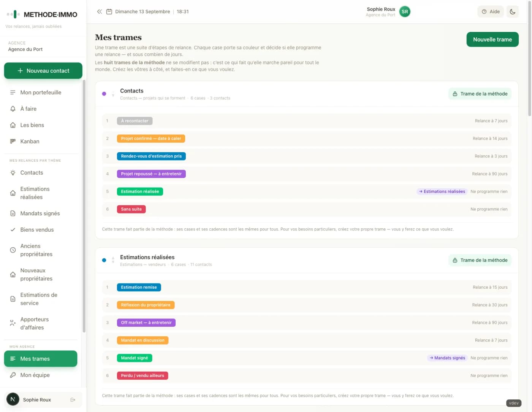This screenshot has height=412, width=532.
Task: Click the house icon for Les biens
Action: [13, 125]
